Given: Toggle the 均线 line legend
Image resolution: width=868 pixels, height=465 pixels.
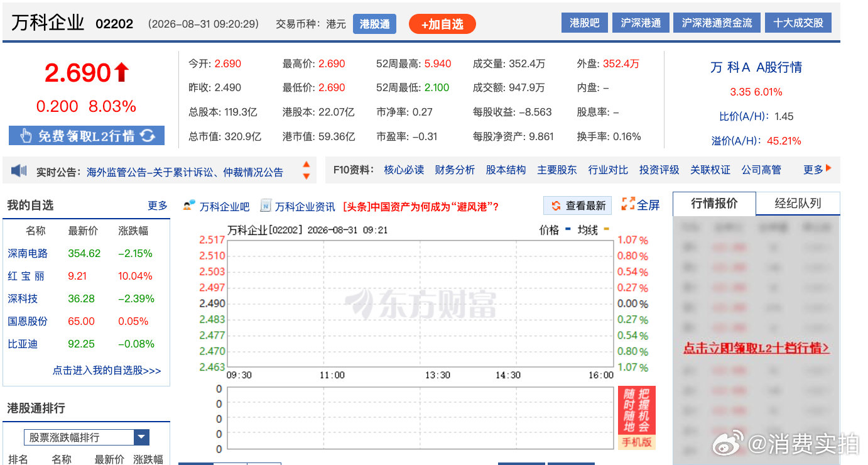Looking at the screenshot, I should pyautogui.click(x=594, y=230).
